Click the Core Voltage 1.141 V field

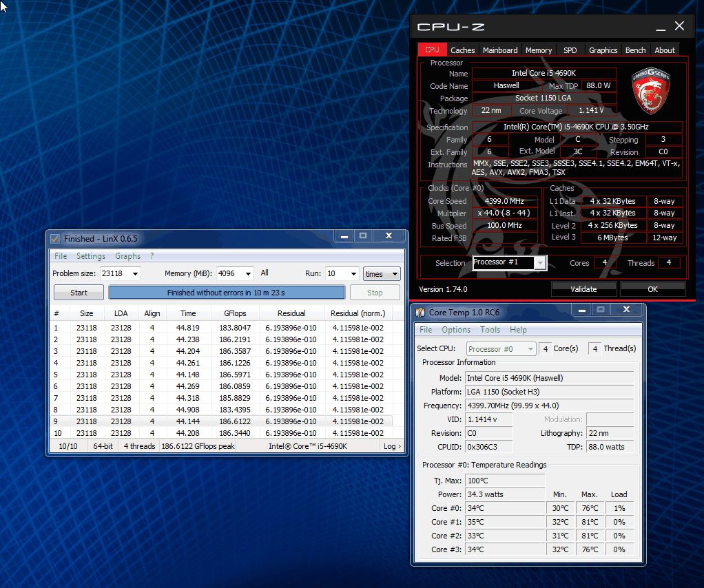click(x=591, y=110)
